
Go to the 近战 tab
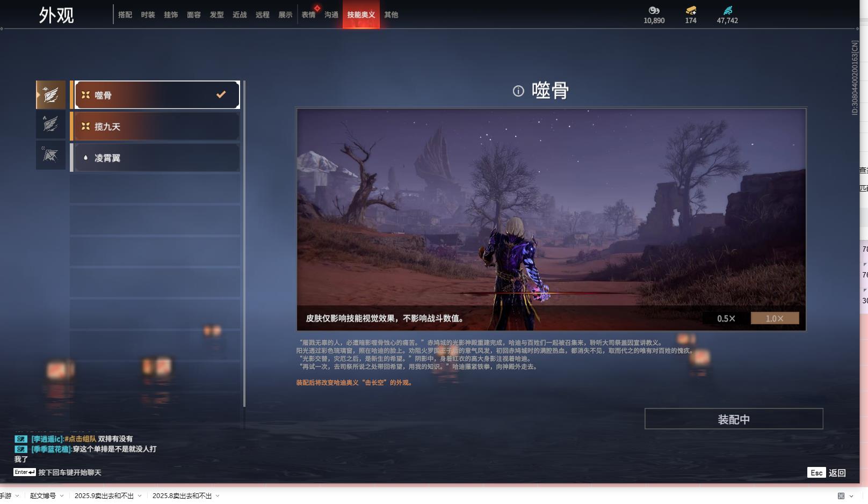tap(240, 15)
